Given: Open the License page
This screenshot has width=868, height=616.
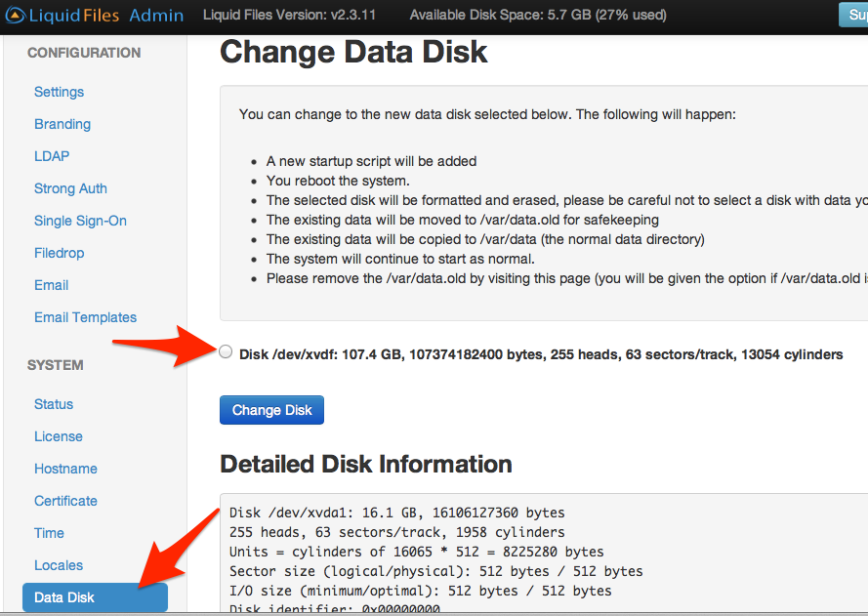Looking at the screenshot, I should pos(57,436).
